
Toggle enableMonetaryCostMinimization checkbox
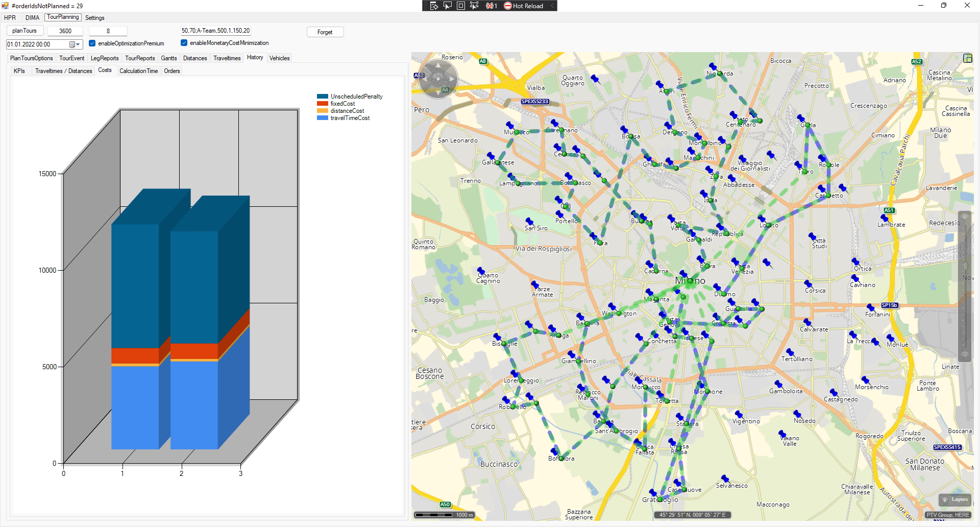point(184,43)
